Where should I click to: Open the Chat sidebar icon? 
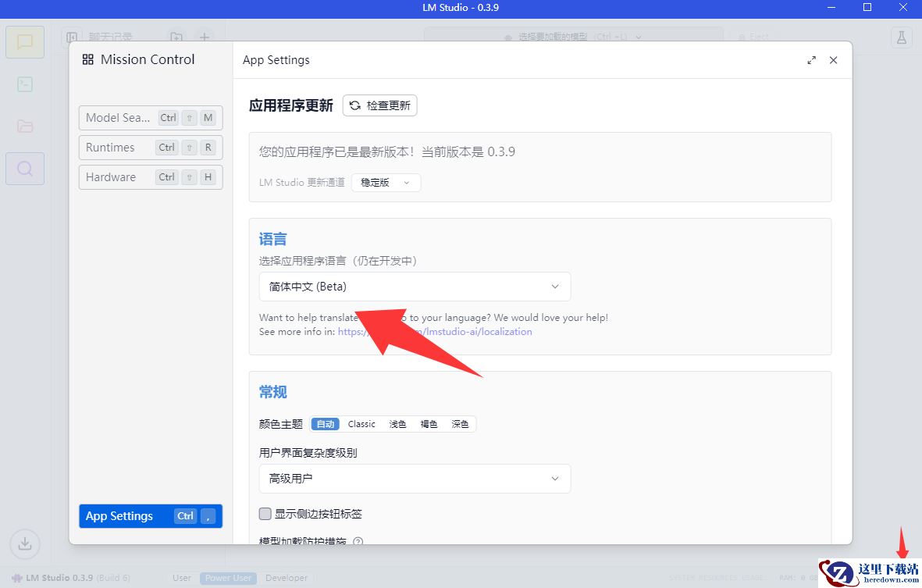[x=25, y=42]
